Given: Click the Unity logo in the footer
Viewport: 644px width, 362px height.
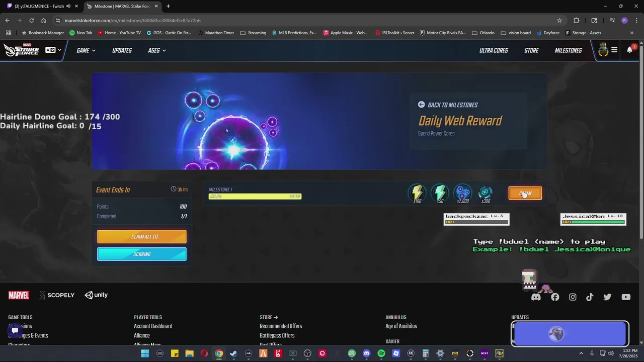Looking at the screenshot, I should pyautogui.click(x=96, y=295).
